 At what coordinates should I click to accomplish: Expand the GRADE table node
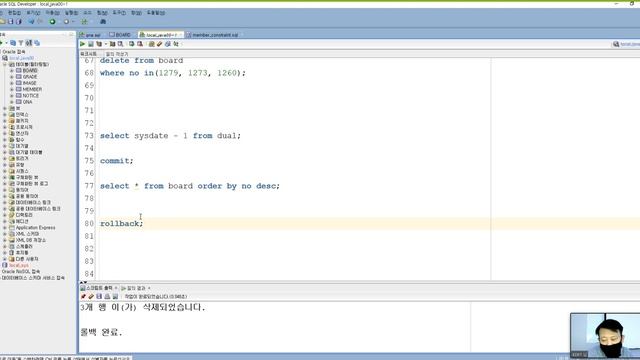(x=12, y=77)
